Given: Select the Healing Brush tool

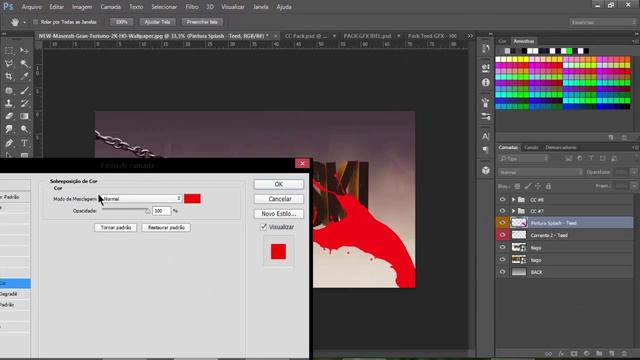Looking at the screenshot, I should coord(9,90).
